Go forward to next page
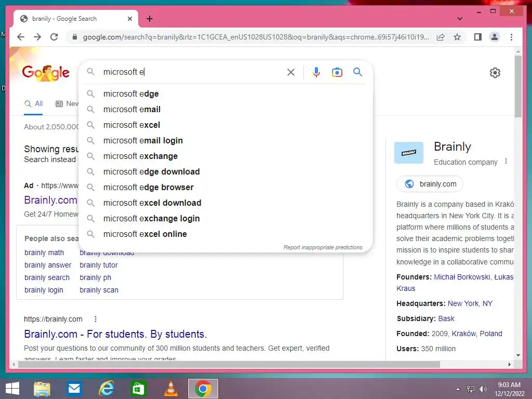Screen dimensions: 532x399 point(37,37)
